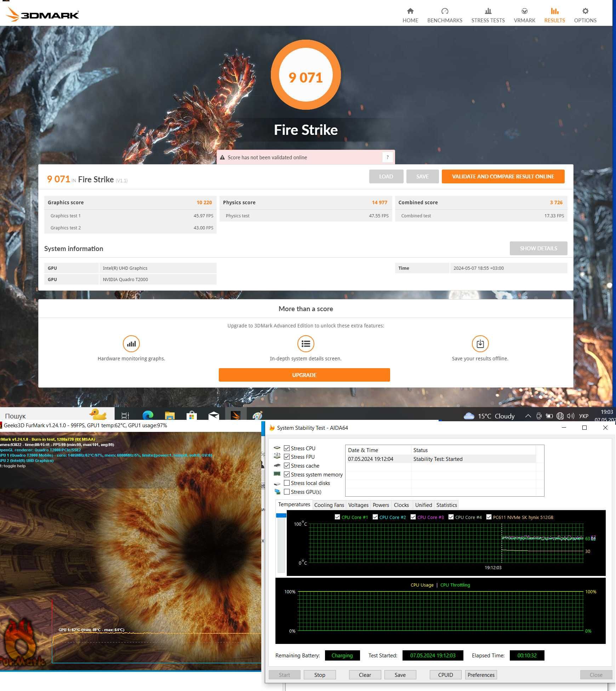The image size is (616, 691).
Task: Open the Powers tab in AIDA64
Action: click(x=381, y=505)
